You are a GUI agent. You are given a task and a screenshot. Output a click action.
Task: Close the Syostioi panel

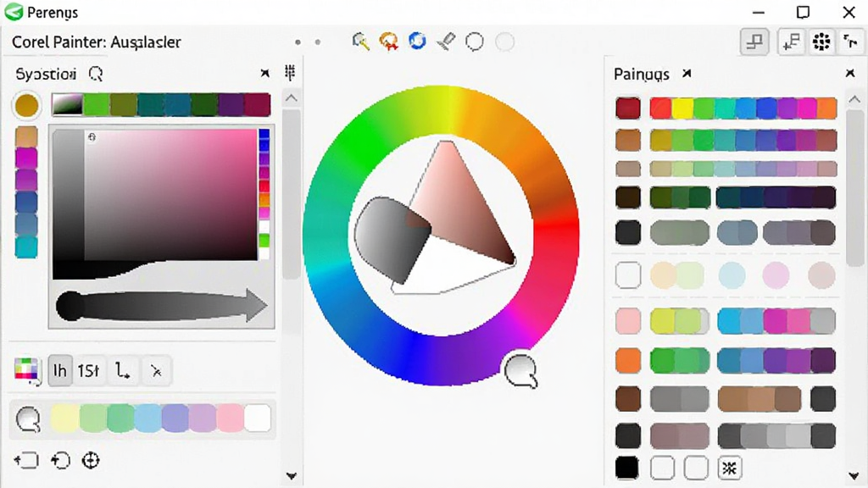[x=265, y=73]
